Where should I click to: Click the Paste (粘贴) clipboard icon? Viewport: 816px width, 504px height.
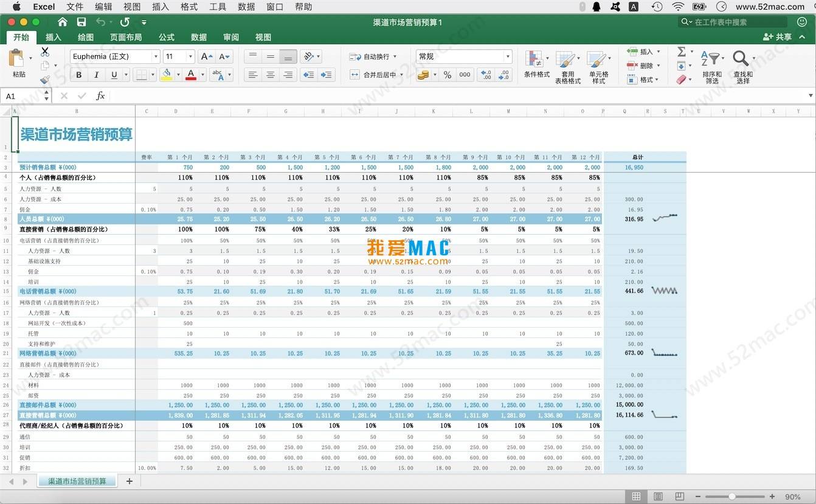(x=17, y=58)
